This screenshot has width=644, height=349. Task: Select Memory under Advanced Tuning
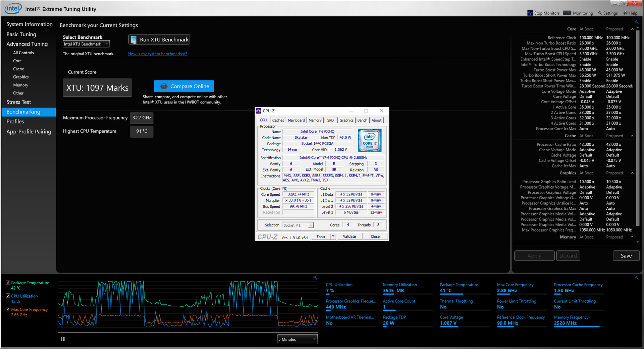(20, 85)
